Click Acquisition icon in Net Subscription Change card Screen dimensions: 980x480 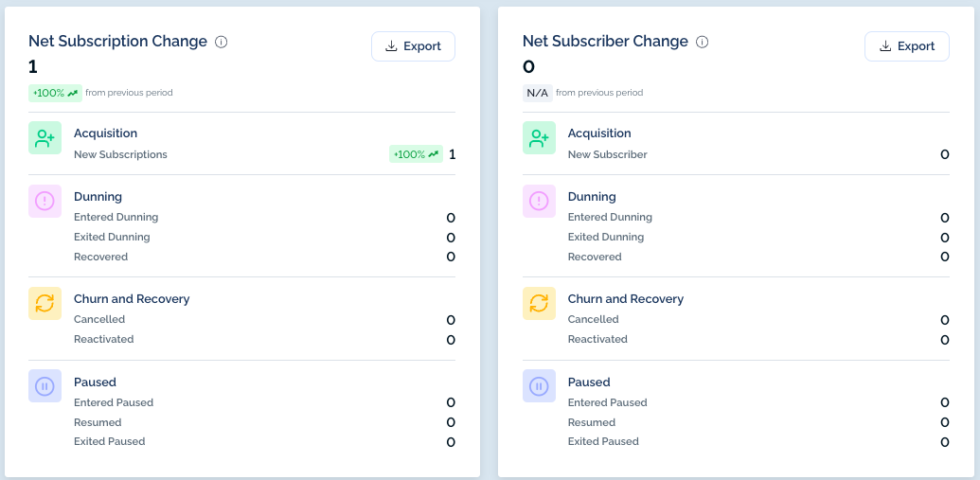[45, 137]
